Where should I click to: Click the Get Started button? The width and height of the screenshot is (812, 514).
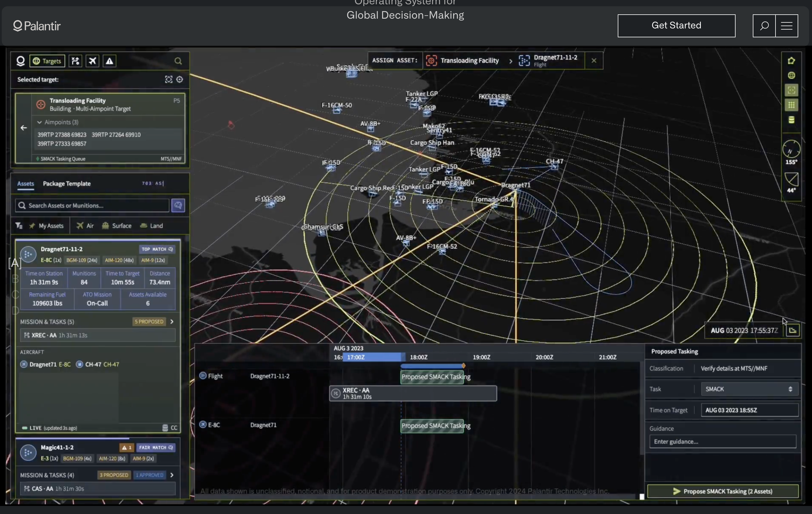tap(676, 26)
